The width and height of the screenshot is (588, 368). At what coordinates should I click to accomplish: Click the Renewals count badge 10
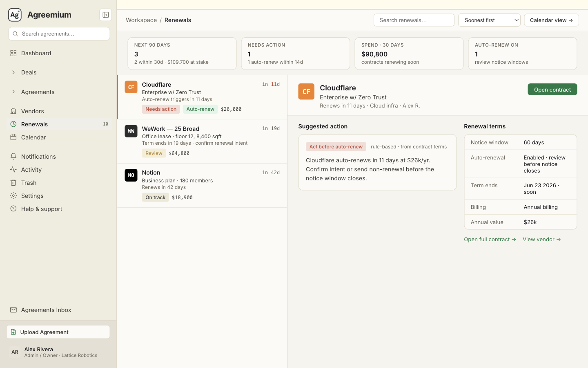(105, 124)
